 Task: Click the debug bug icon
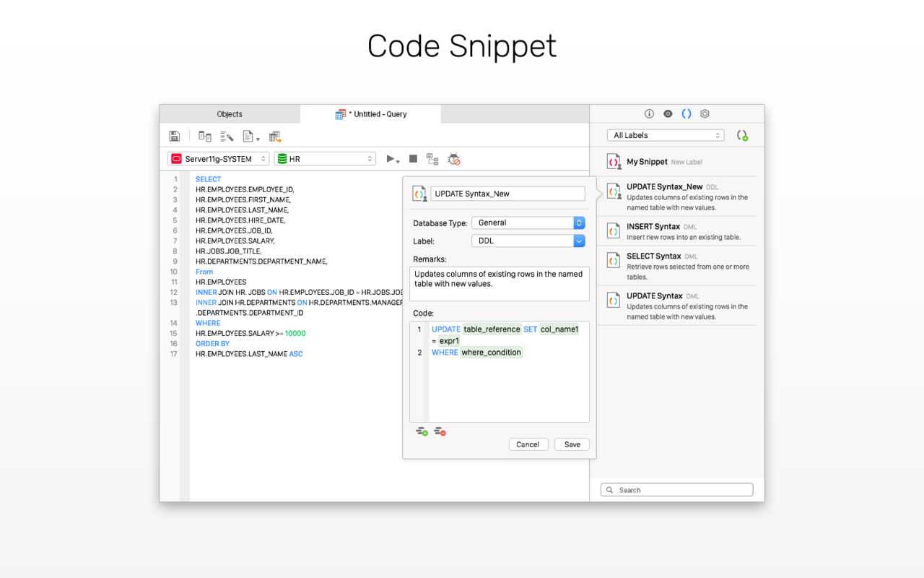(454, 159)
